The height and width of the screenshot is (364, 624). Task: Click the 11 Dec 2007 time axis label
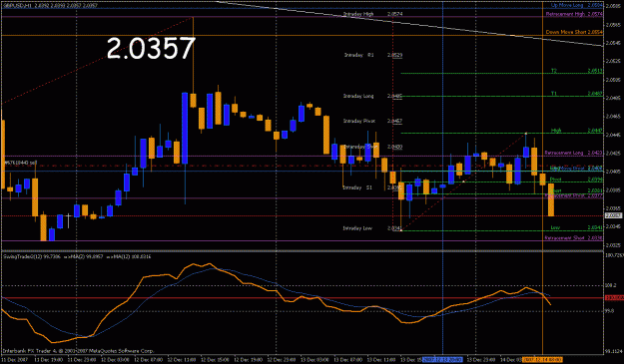[x=14, y=360]
